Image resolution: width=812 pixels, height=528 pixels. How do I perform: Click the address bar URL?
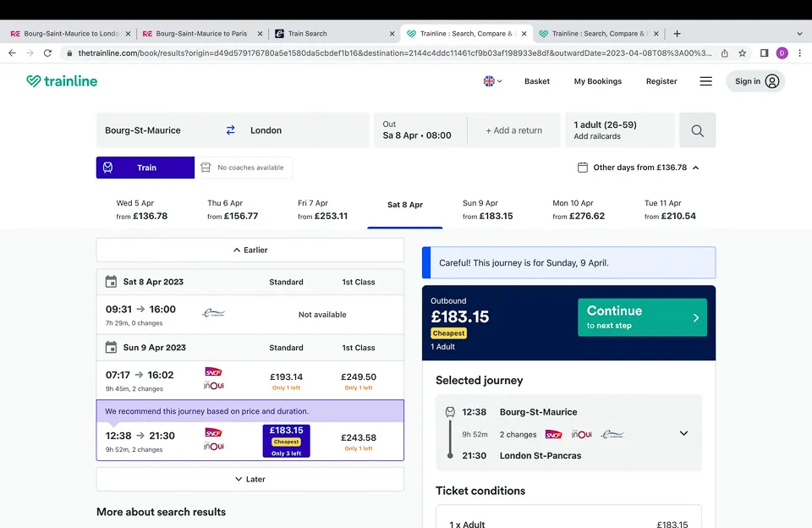click(x=395, y=52)
